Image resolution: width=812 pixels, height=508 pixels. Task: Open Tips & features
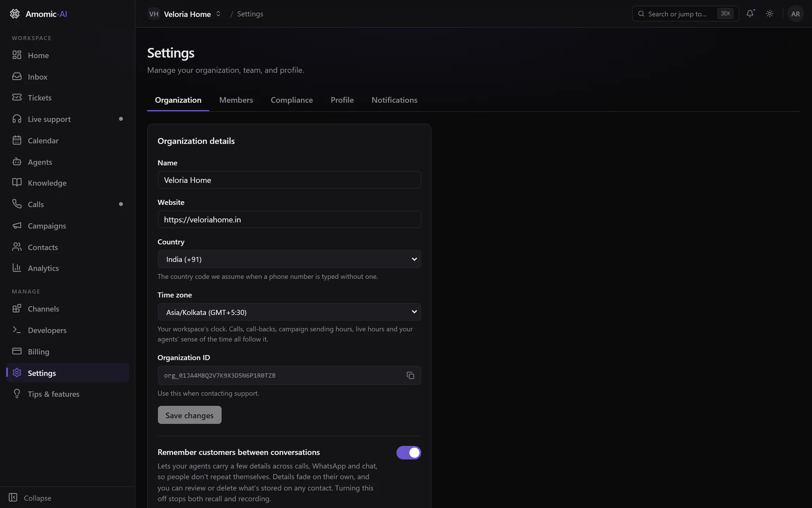(68, 394)
